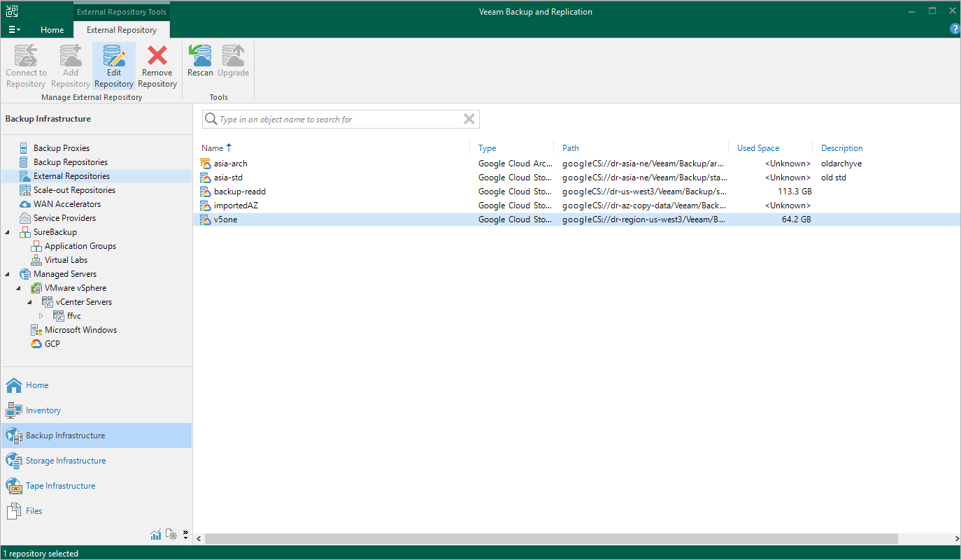
Task: Click the old std description cell
Action: [x=834, y=178]
